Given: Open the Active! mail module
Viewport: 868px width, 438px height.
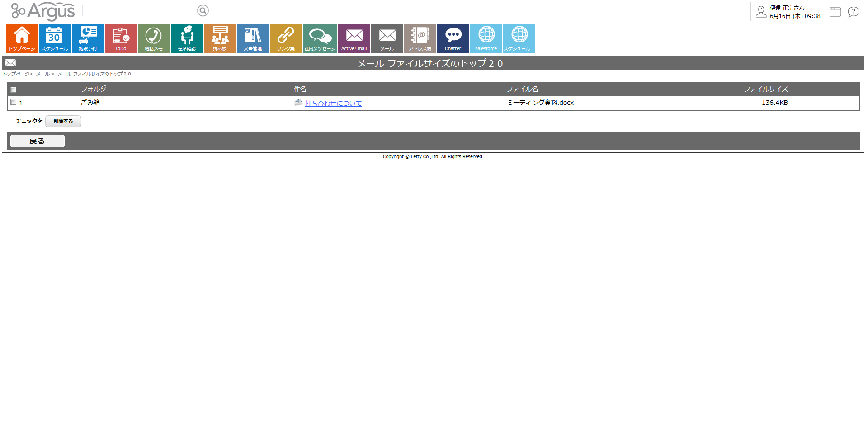Looking at the screenshot, I should point(354,38).
